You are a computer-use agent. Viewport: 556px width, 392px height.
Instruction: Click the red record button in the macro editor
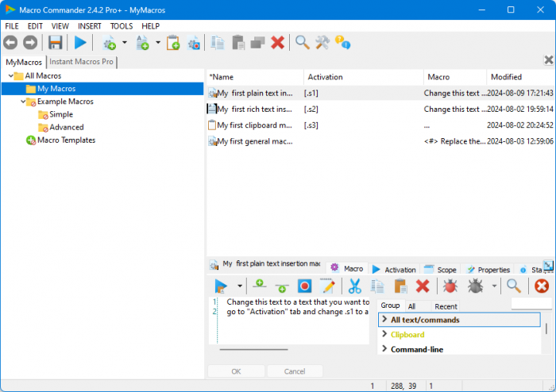click(304, 286)
